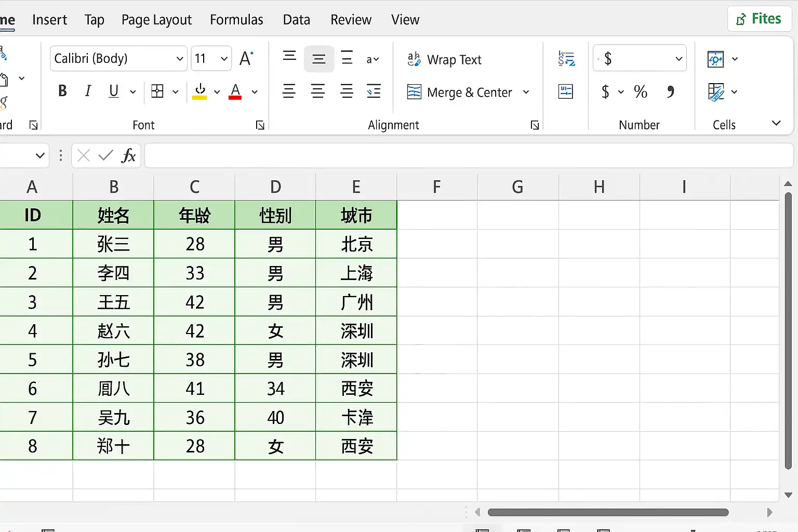Click the Merge & Center button
This screenshot has height=532, width=798.
point(460,92)
